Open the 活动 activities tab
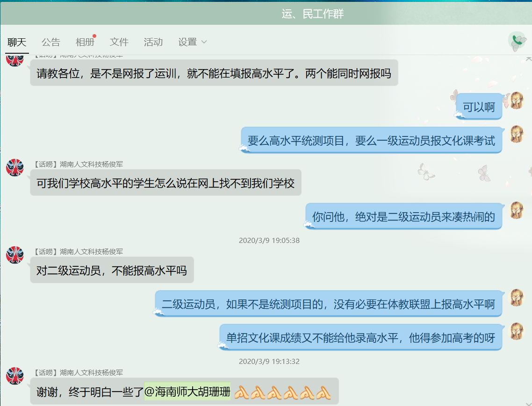Viewport: 532px width, 406px height. click(x=153, y=42)
